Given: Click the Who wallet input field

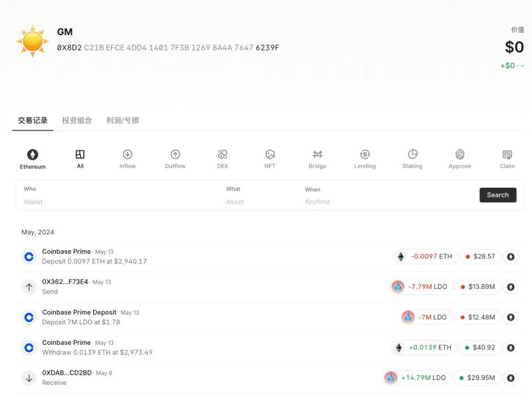Looking at the screenshot, I should 120,202.
